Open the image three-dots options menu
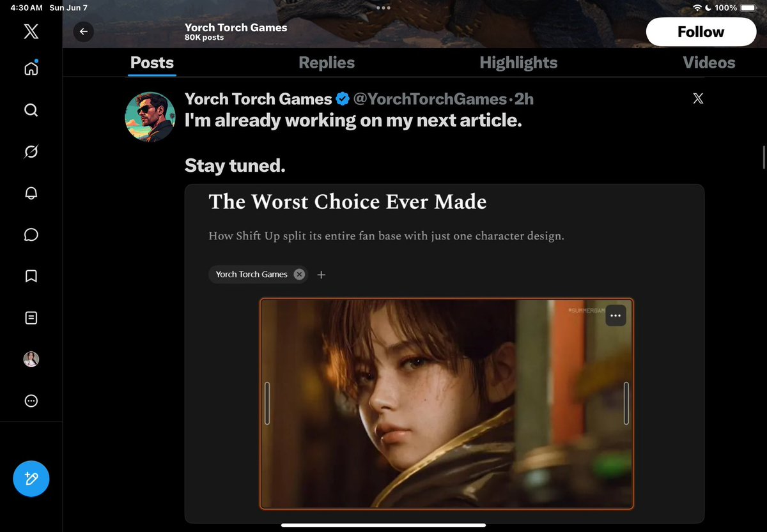 click(616, 315)
